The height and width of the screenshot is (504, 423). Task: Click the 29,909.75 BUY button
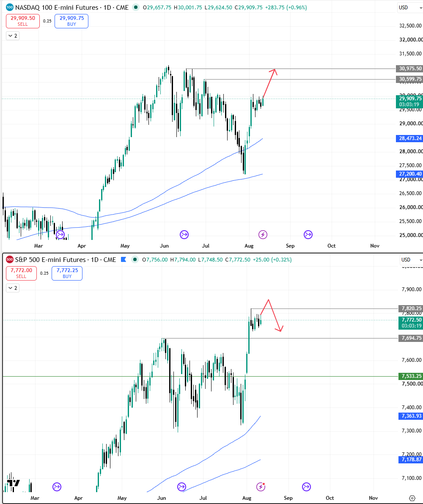pyautogui.click(x=71, y=21)
